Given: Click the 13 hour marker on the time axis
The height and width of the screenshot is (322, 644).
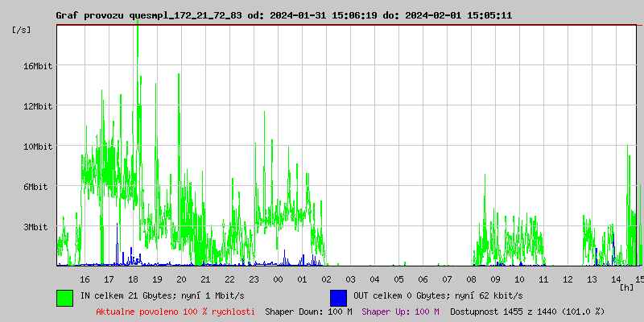Looking at the screenshot, I should click(592, 279).
